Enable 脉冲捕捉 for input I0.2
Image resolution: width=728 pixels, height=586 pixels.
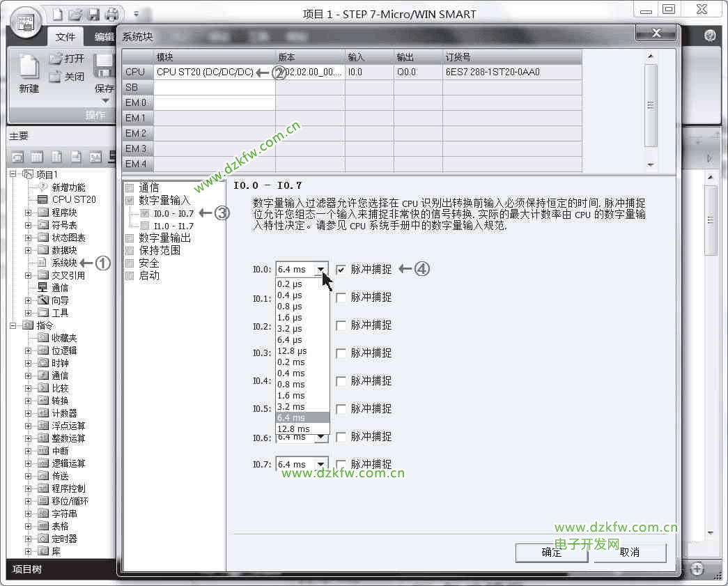[x=341, y=325]
